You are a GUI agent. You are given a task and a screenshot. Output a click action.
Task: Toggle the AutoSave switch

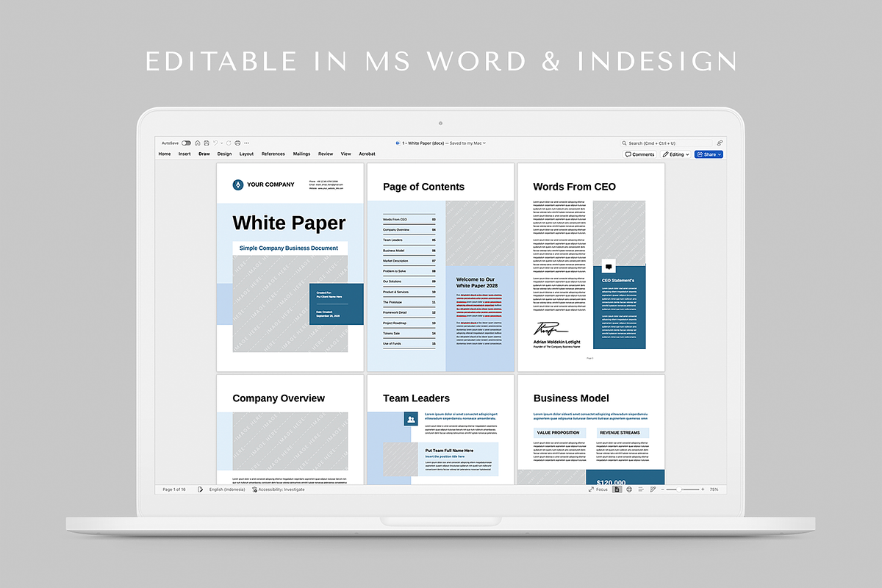[186, 143]
